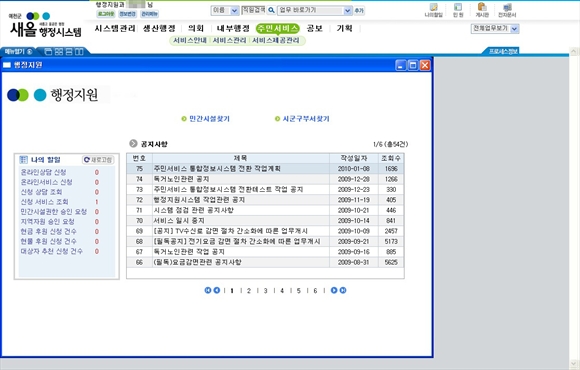This screenshot has width=580, height=370.
Task: Open the 의회 menu
Action: coord(195,28)
